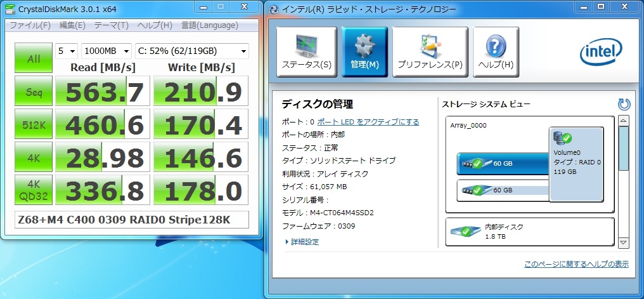Minimize the CrystalDiskMark window

point(203,6)
